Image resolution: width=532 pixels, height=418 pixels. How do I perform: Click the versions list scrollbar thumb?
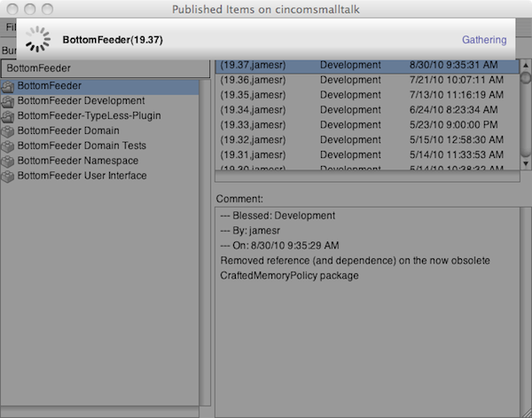tap(526, 77)
